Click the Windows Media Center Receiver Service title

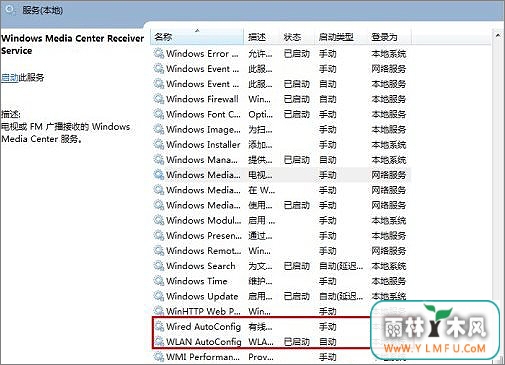[x=72, y=44]
